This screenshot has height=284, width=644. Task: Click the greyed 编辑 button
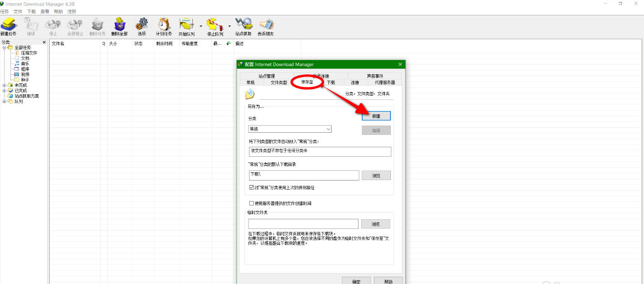(x=376, y=130)
